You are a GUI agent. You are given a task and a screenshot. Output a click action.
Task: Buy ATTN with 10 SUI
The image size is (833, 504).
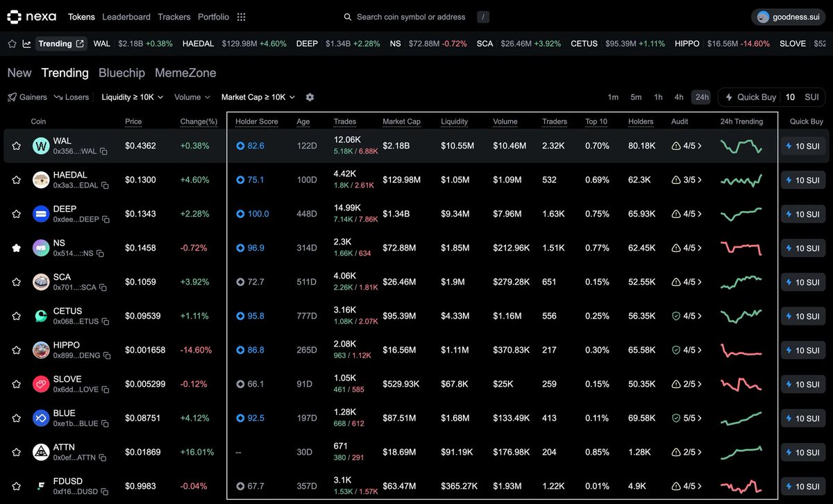pyautogui.click(x=803, y=452)
